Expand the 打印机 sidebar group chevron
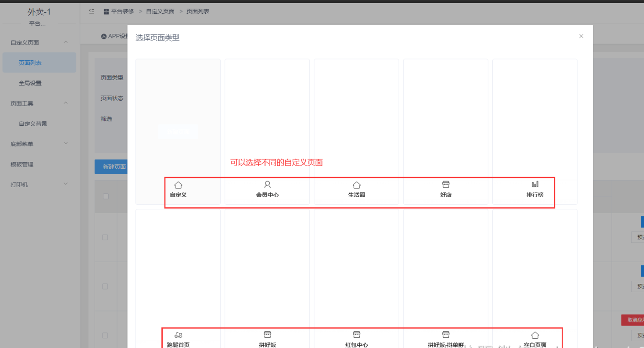Viewport: 644px width, 348px height. [66, 184]
